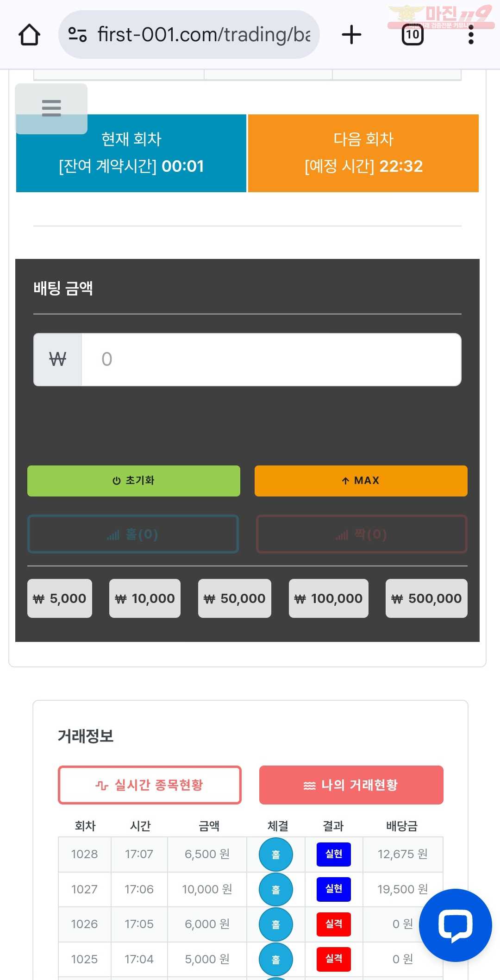Switch to 실시간 종목현황 tab
The height and width of the screenshot is (980, 500).
150,785
